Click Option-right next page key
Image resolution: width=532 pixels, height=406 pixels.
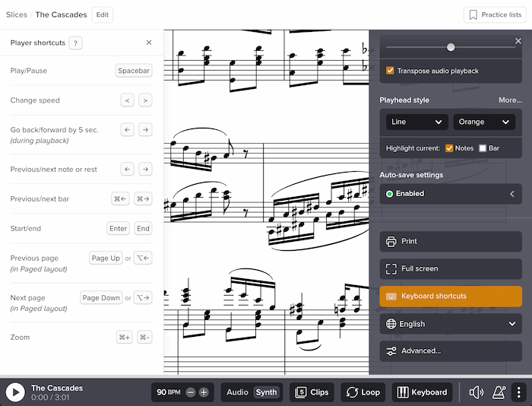143,298
